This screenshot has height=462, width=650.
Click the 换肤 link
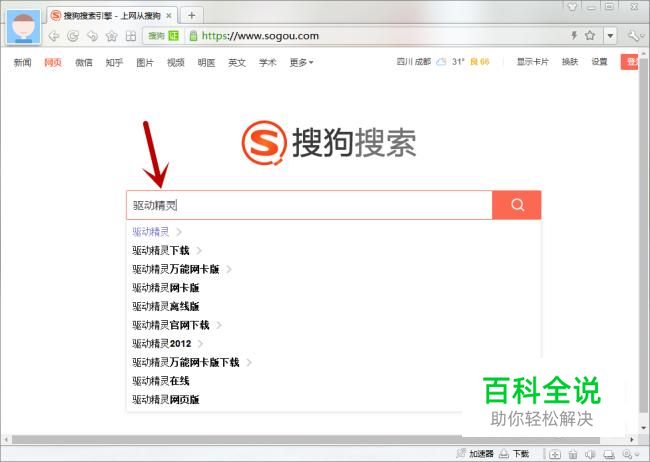point(570,62)
